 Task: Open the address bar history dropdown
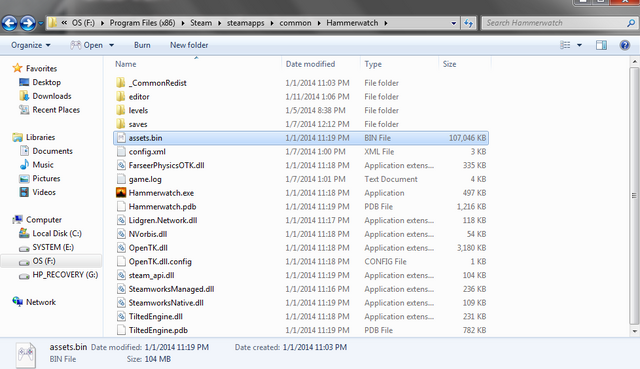pyautogui.click(x=453, y=23)
